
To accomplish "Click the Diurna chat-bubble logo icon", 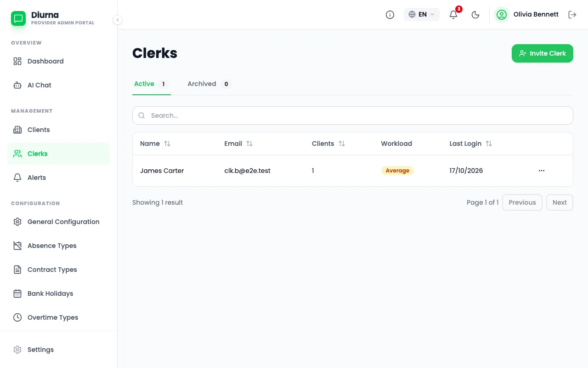I will [18, 18].
